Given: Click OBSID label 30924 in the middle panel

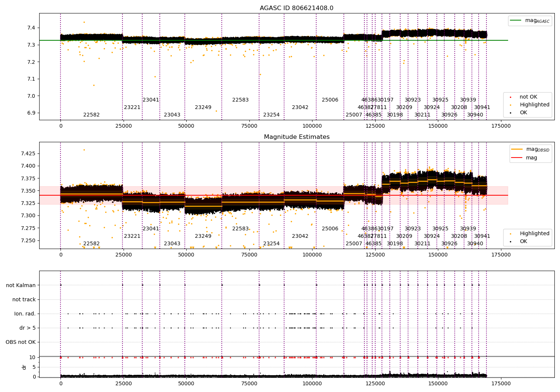Looking at the screenshot, I should (432, 236).
